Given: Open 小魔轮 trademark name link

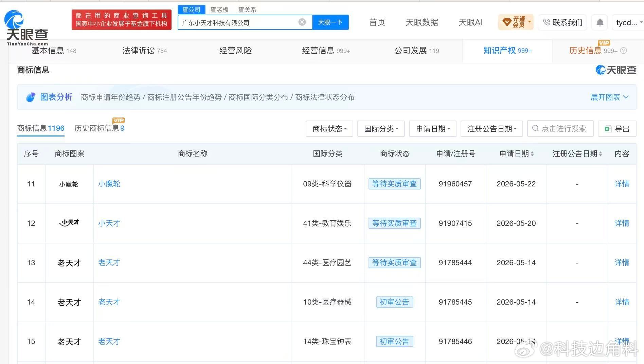Looking at the screenshot, I should [109, 184].
